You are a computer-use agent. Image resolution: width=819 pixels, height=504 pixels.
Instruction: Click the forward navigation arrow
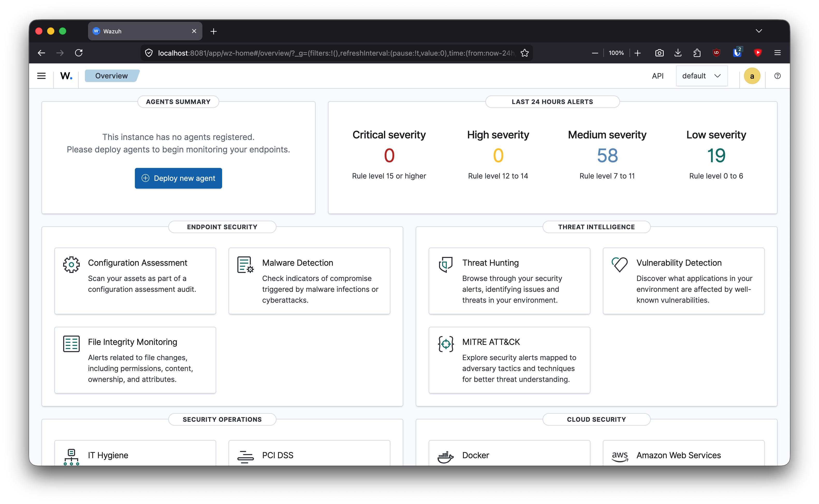(60, 53)
